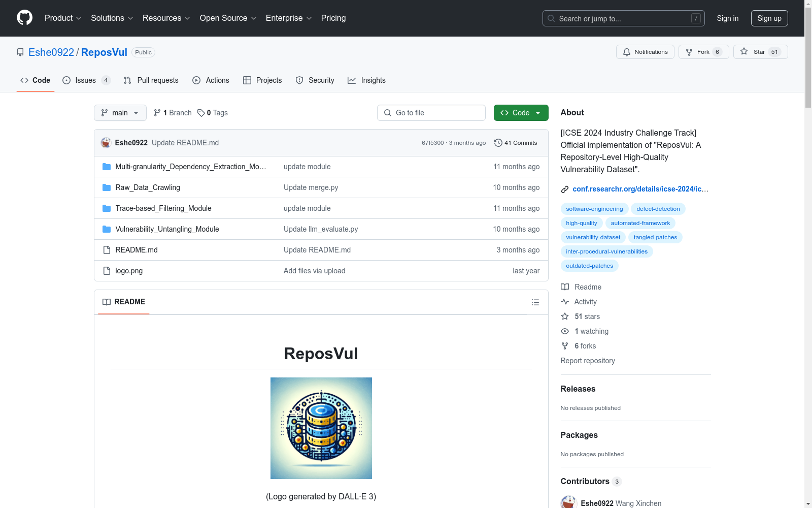Select the vulnerability-dataset topic tag
This screenshot has height=508, width=812.
pyautogui.click(x=593, y=237)
